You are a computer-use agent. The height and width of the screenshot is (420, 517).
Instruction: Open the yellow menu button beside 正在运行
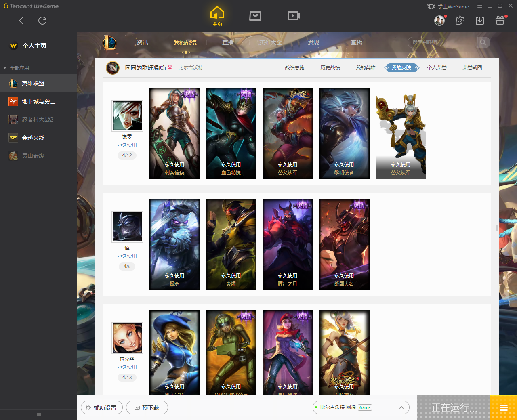(503, 407)
